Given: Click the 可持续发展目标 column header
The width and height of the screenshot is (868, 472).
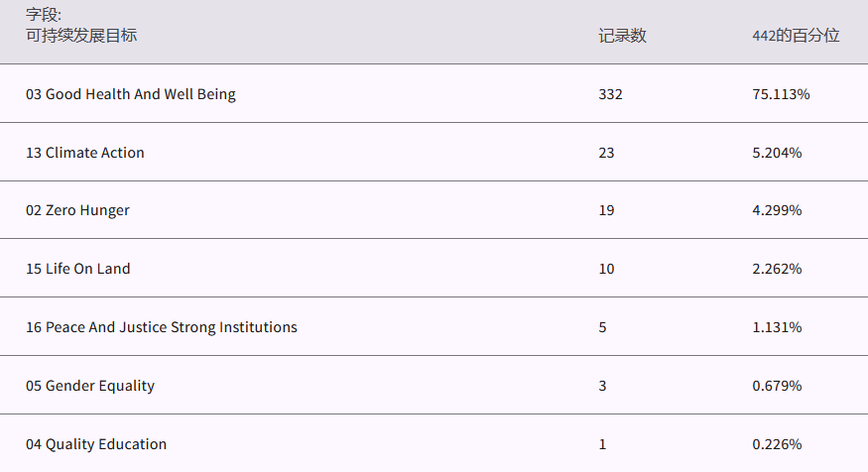Looking at the screenshot, I should [x=81, y=36].
